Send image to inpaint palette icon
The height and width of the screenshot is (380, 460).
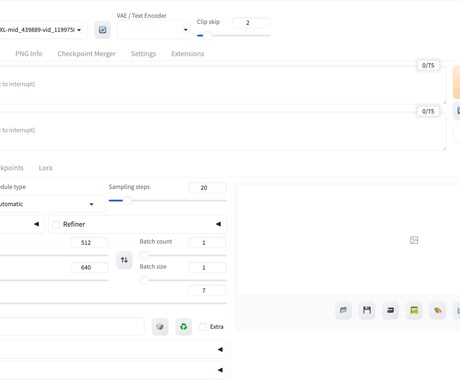pyautogui.click(x=438, y=311)
